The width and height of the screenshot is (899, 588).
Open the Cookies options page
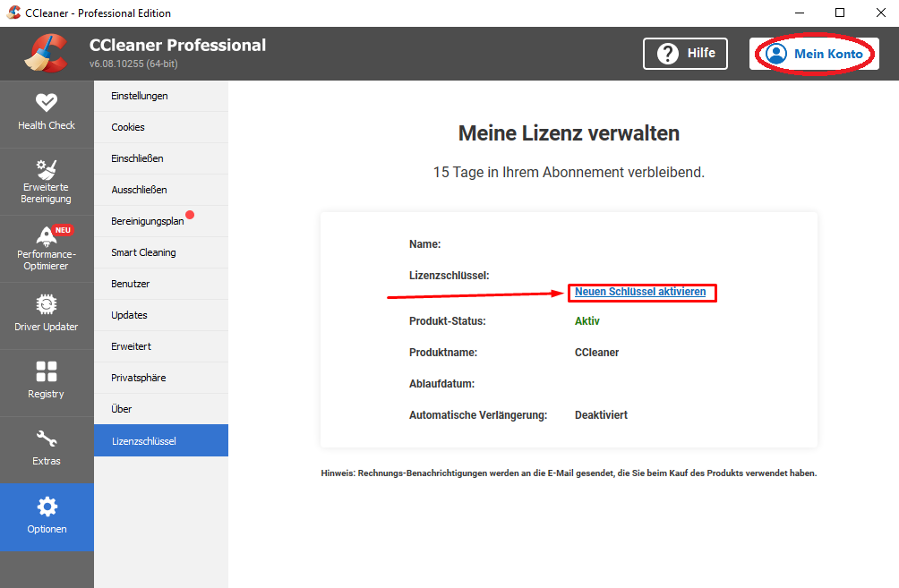coord(161,127)
